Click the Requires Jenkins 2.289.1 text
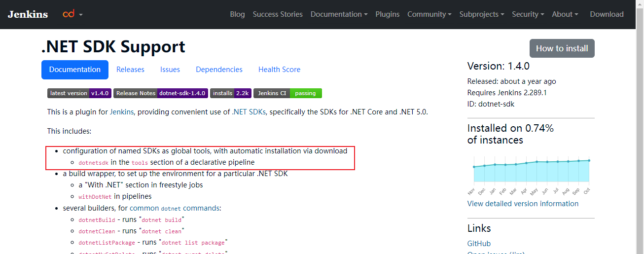 pos(507,93)
